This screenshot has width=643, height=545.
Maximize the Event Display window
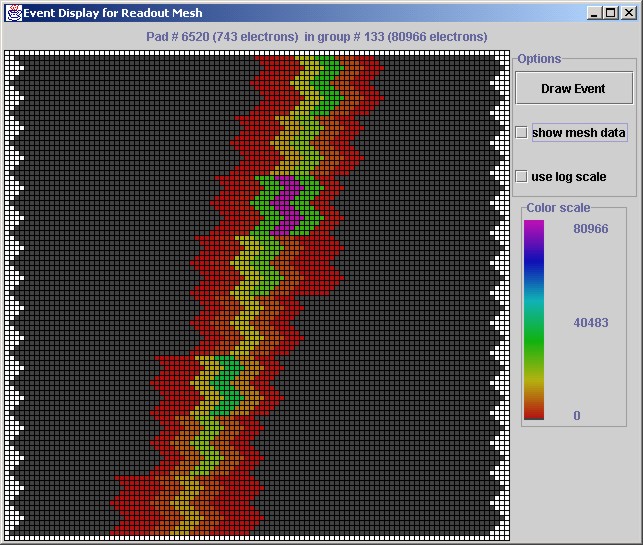click(x=611, y=13)
